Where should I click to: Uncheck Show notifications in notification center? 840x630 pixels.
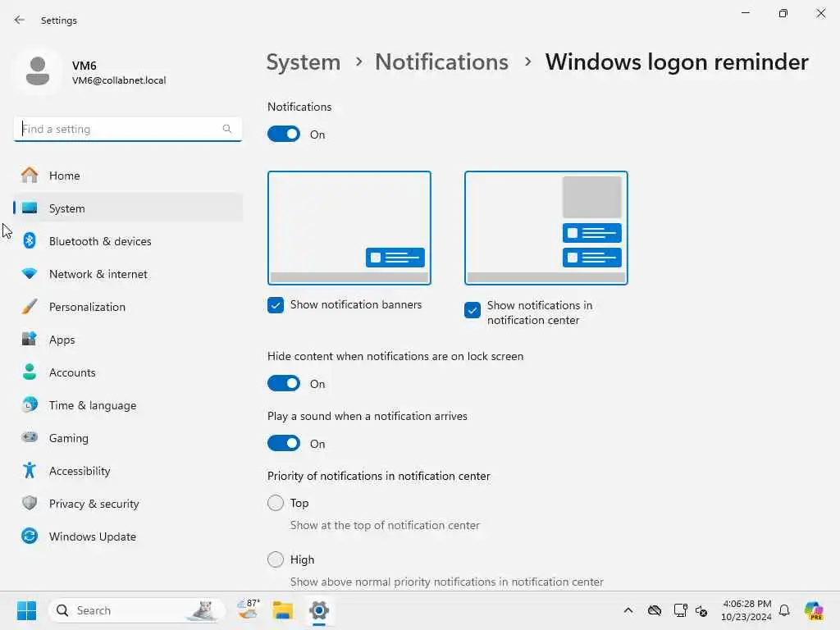[472, 309]
